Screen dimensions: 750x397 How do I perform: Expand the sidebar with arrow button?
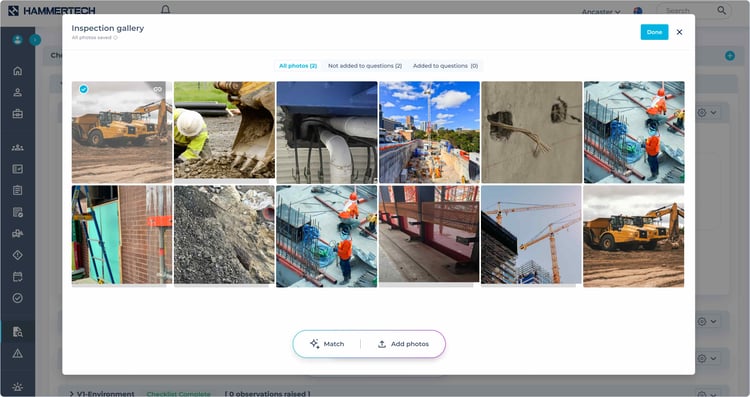pos(35,40)
